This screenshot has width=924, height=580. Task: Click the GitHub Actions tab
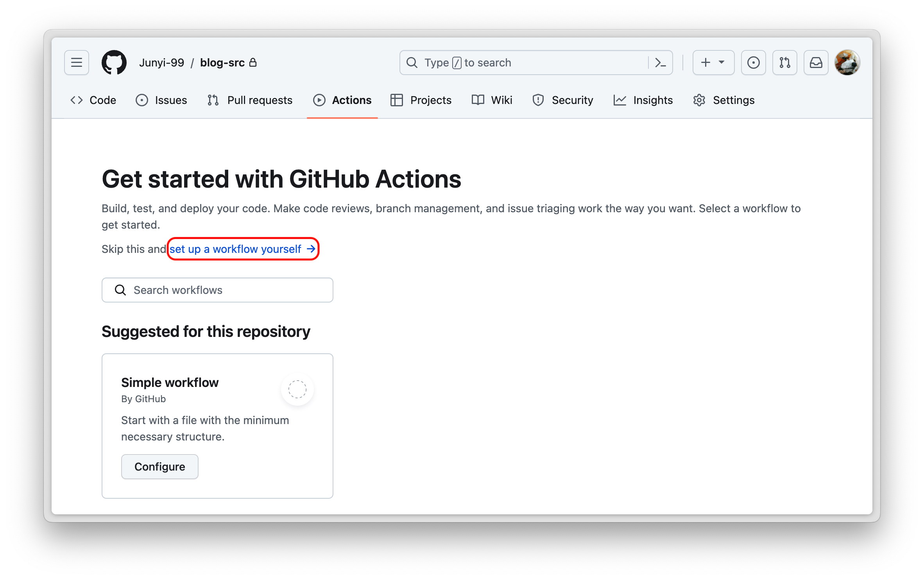click(x=343, y=100)
